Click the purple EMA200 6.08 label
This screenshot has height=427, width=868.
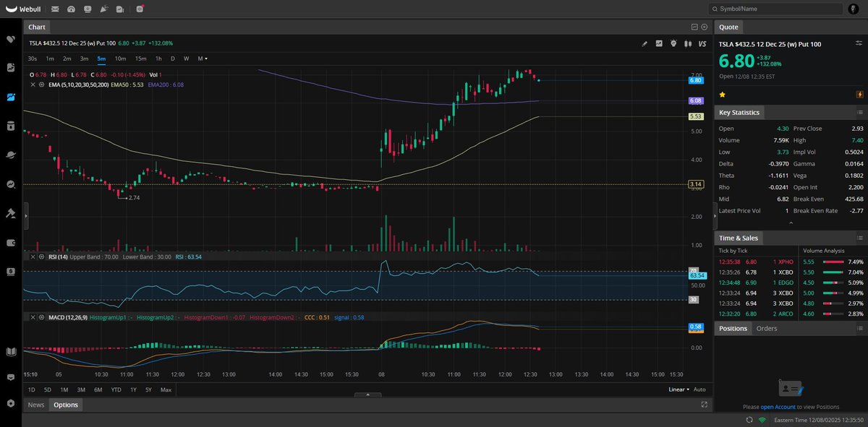[x=696, y=100]
